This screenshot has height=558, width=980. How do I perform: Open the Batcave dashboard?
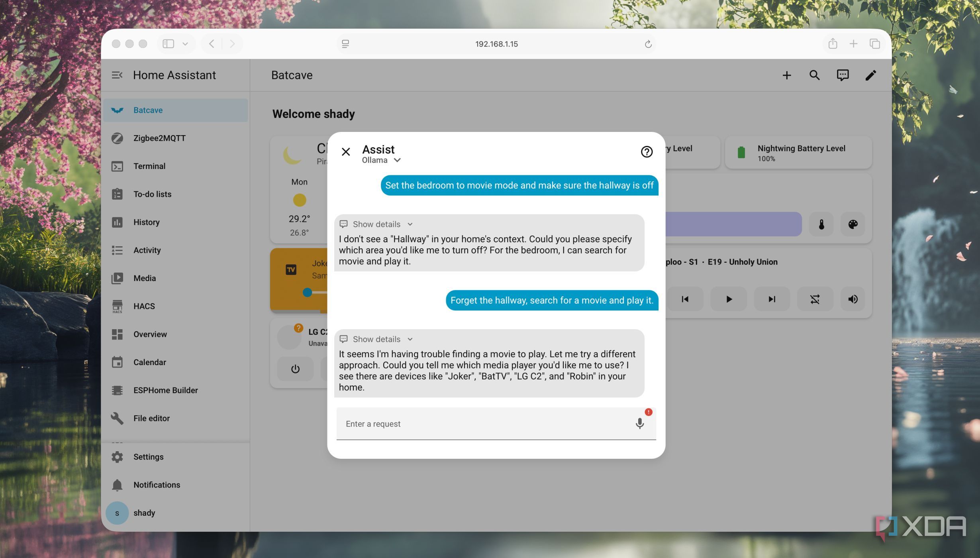coord(176,110)
